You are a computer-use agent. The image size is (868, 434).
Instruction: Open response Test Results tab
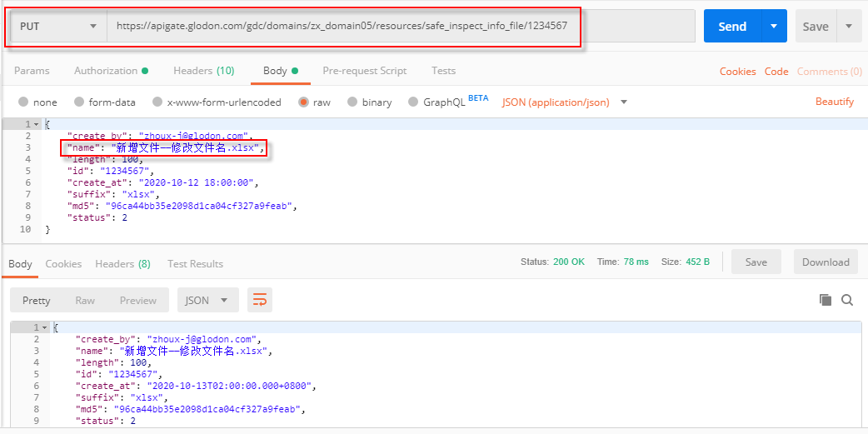point(195,264)
